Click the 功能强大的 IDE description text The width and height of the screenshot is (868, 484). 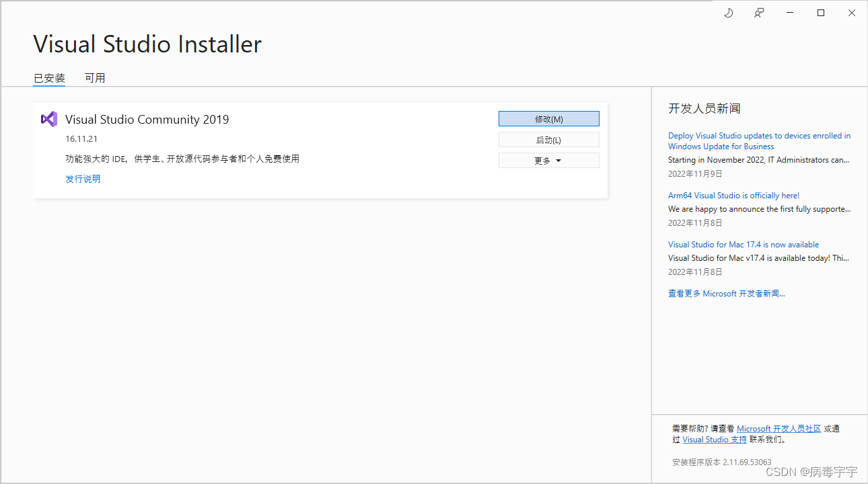click(182, 159)
